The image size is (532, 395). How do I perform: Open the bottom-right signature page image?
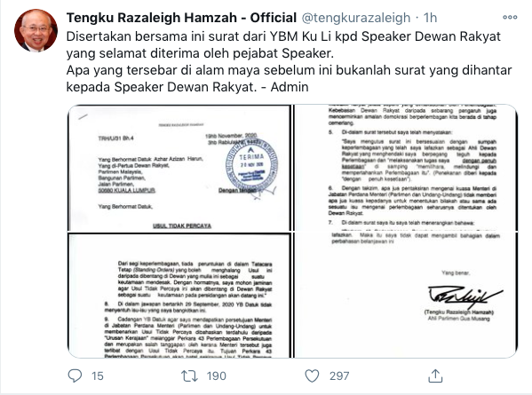click(x=406, y=295)
